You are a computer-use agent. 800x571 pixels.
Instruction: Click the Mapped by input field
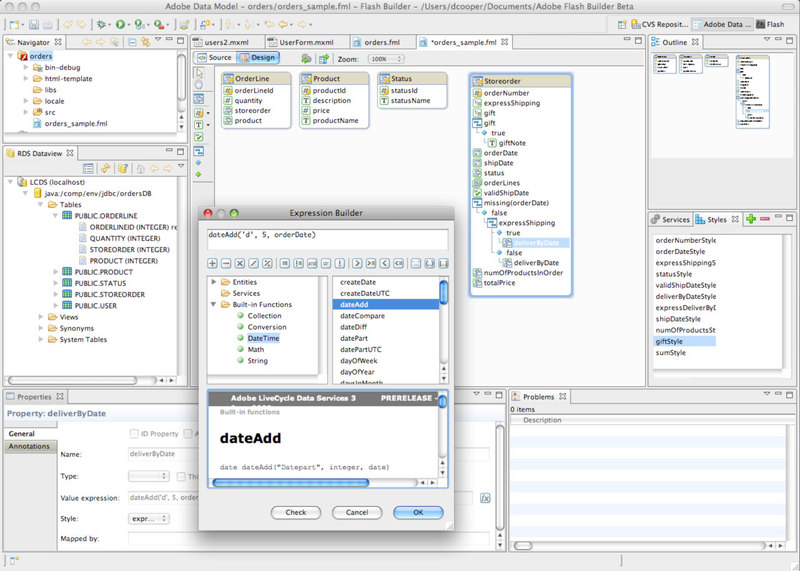(309, 538)
